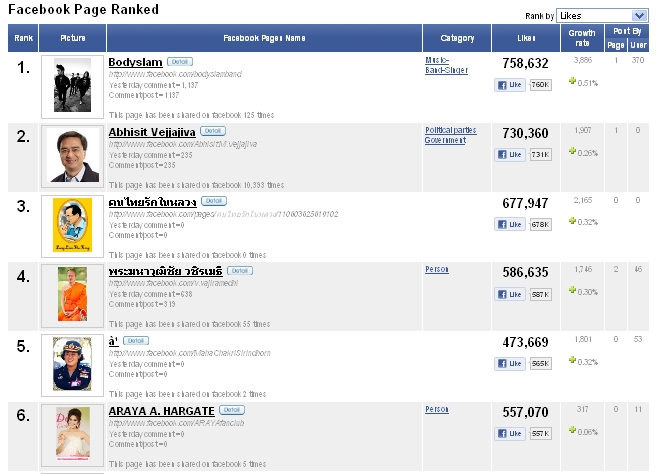This screenshot has width=656, height=474.
Task: Click the Facebook Like button for Bodyslam
Action: 510,85
